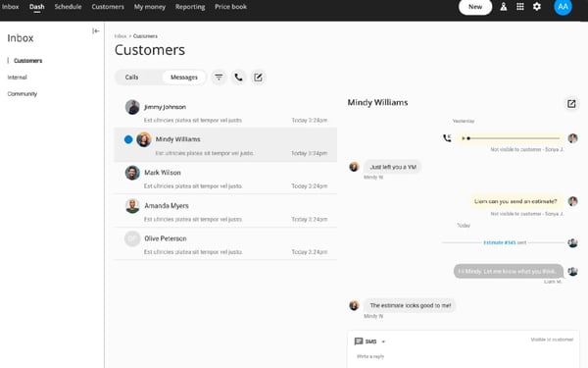The width and height of the screenshot is (588, 368).
Task: Collapse the Inbox sidebar panel
Action: tap(96, 31)
